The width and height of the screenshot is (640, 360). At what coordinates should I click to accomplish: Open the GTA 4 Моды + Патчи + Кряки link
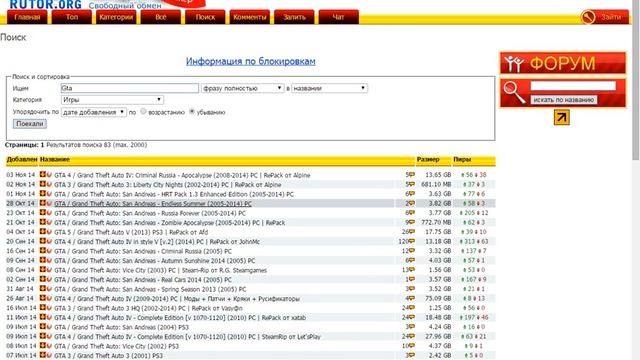[x=177, y=299]
